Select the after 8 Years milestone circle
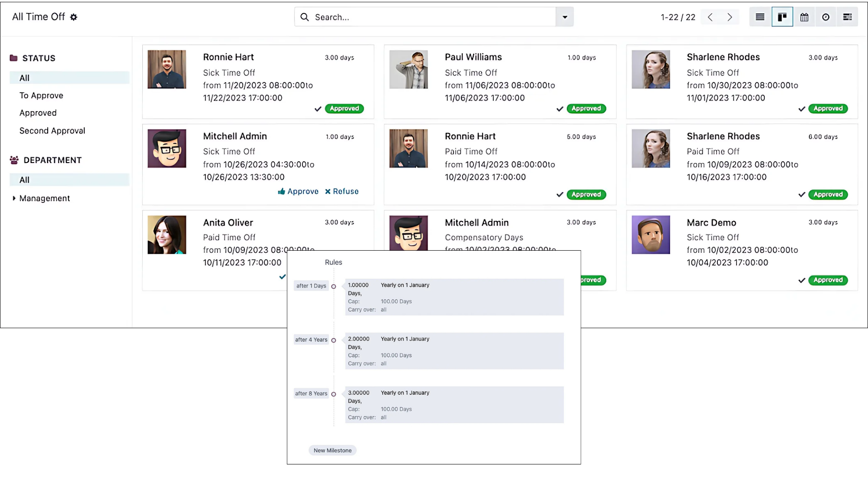This screenshot has width=868, height=477. (333, 394)
